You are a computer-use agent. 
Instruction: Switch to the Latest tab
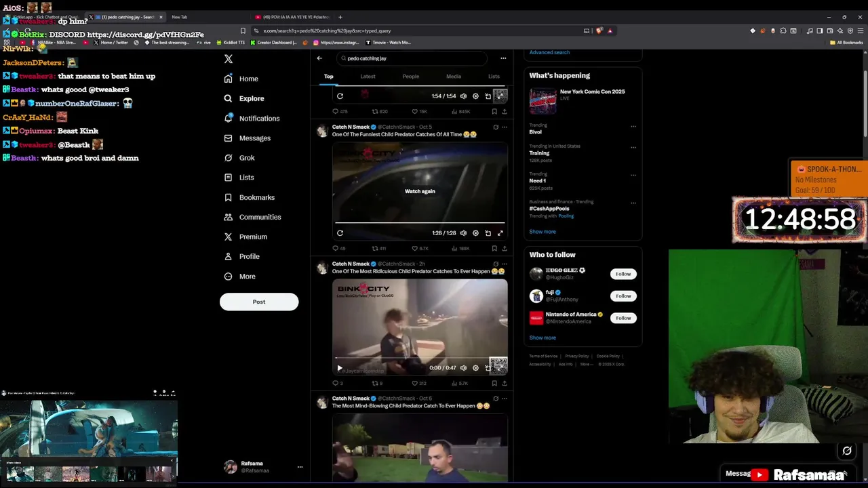368,77
